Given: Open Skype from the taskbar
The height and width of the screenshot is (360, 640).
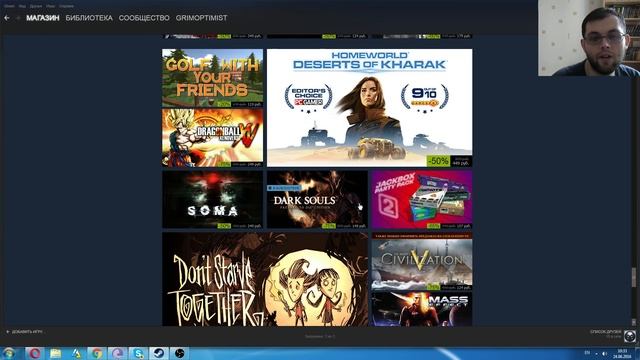Looking at the screenshot, I should point(138,353).
